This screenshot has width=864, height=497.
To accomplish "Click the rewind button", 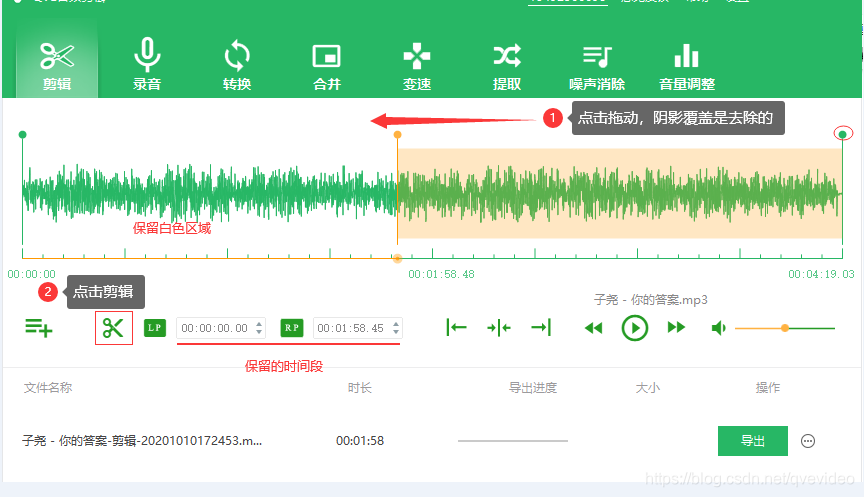I will [x=593, y=328].
